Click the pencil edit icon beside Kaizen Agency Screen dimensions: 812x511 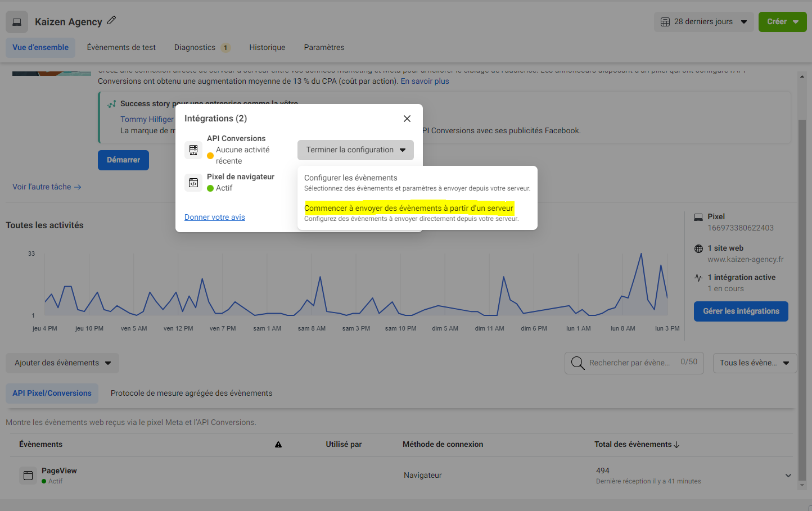point(111,20)
